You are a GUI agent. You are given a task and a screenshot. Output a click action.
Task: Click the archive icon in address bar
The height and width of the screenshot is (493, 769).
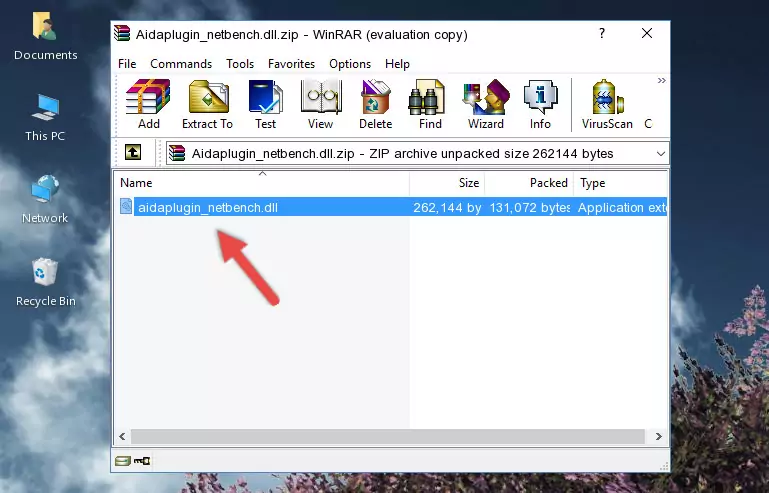pos(177,154)
